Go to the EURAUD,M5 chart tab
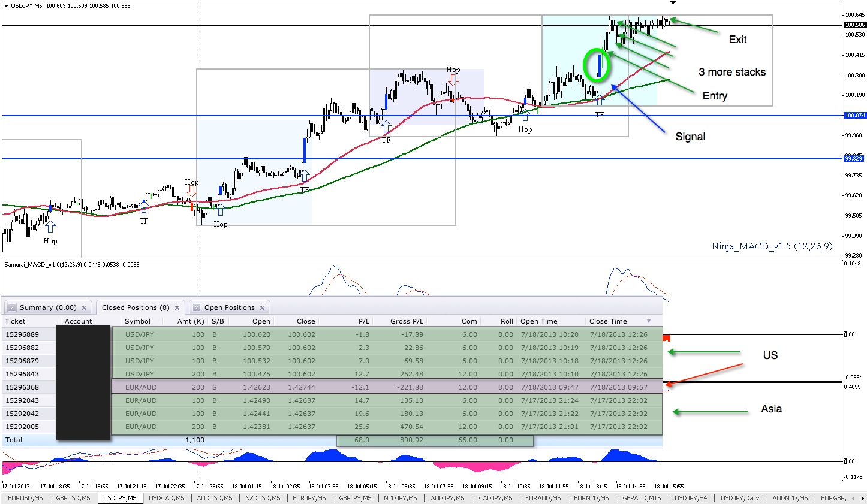Screen dimensions: 867x504 pyautogui.click(x=543, y=498)
